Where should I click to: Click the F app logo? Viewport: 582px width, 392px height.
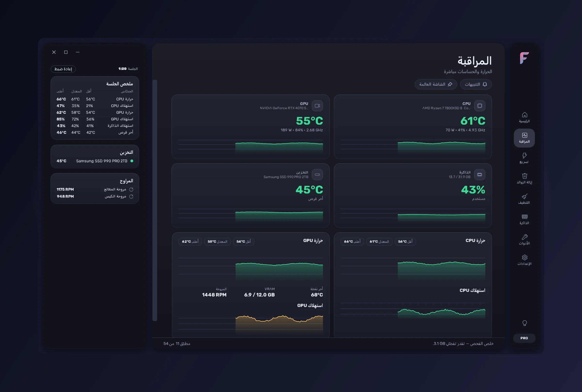(x=524, y=58)
